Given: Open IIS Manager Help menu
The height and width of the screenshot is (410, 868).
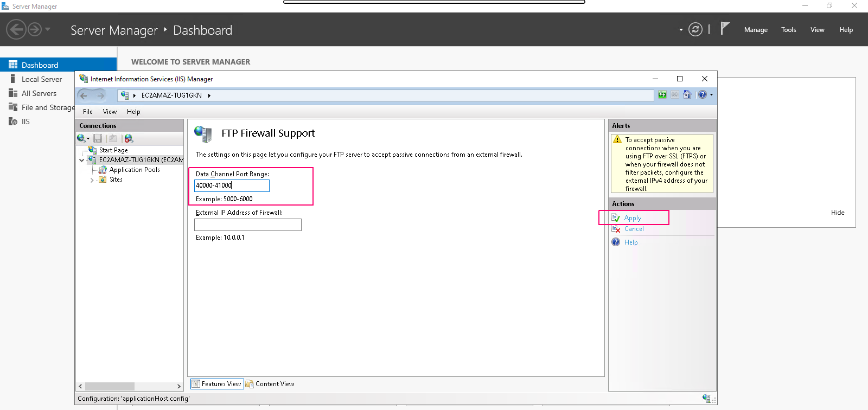Looking at the screenshot, I should click(133, 112).
